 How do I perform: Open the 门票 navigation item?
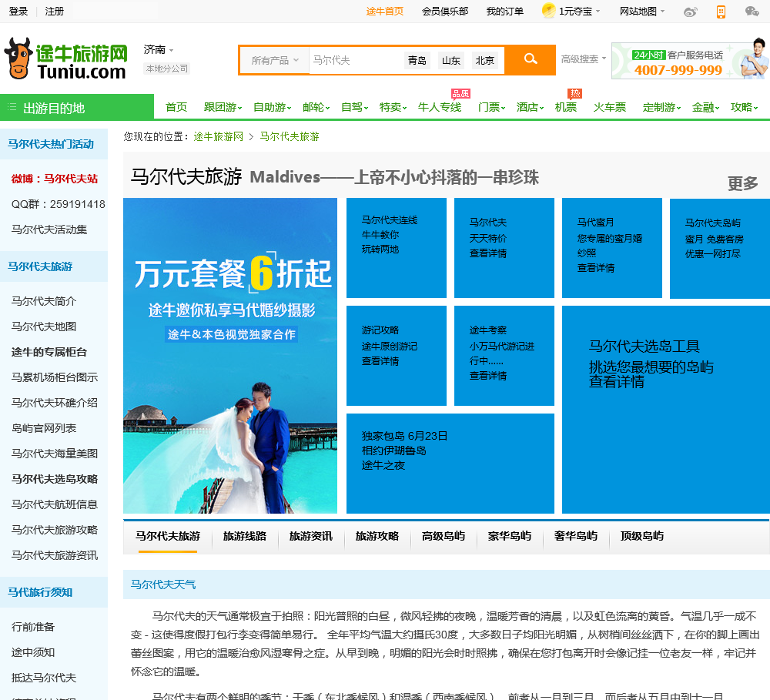[x=491, y=107]
